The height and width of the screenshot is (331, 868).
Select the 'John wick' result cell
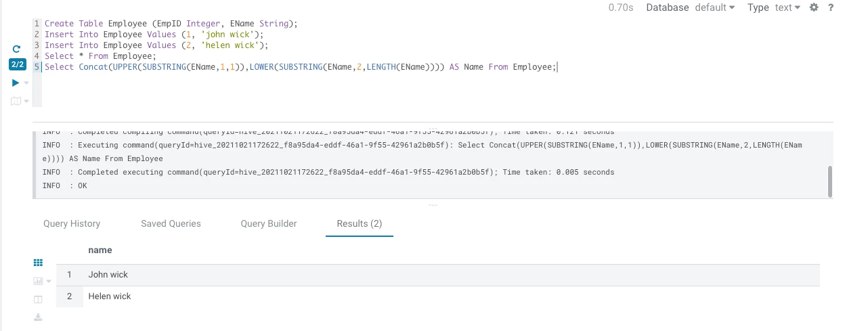point(108,275)
